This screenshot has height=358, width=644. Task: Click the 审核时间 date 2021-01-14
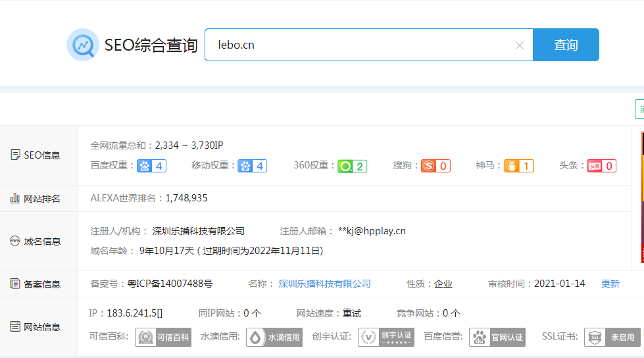coord(559,284)
